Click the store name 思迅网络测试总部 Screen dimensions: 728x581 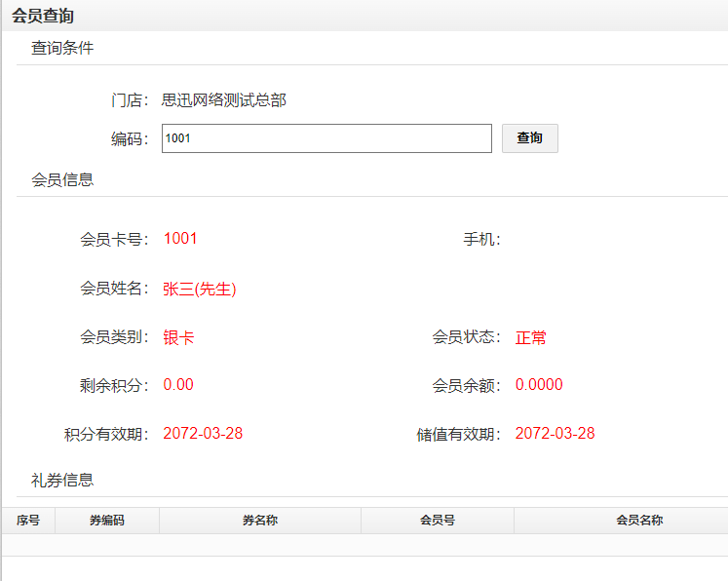pos(224,100)
